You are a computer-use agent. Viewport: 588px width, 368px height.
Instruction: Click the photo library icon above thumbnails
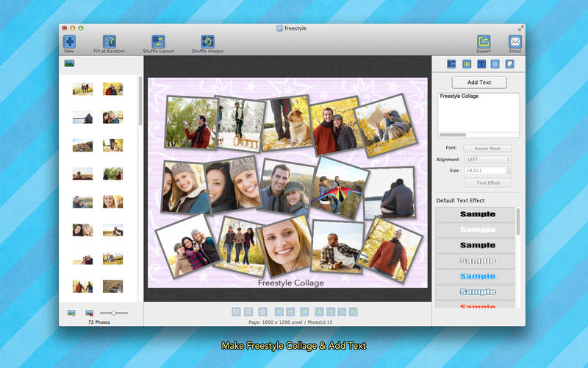[69, 63]
